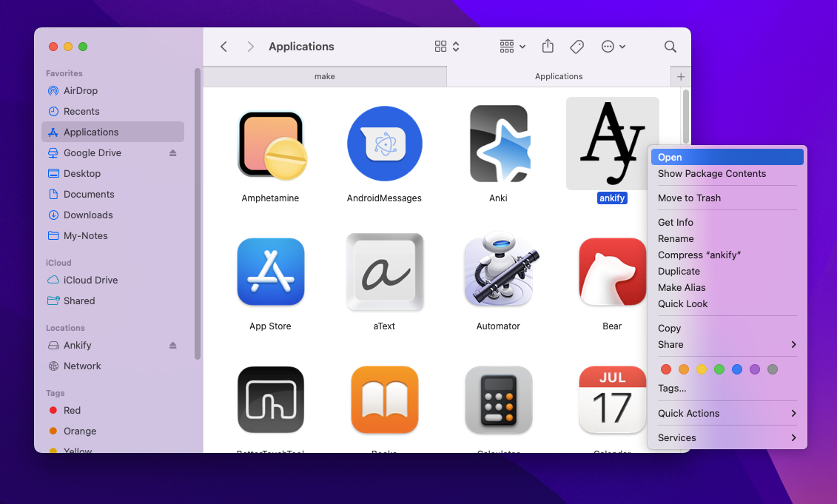Viewport: 837px width, 504px height.
Task: Choose Quick Look
Action: 727,303
